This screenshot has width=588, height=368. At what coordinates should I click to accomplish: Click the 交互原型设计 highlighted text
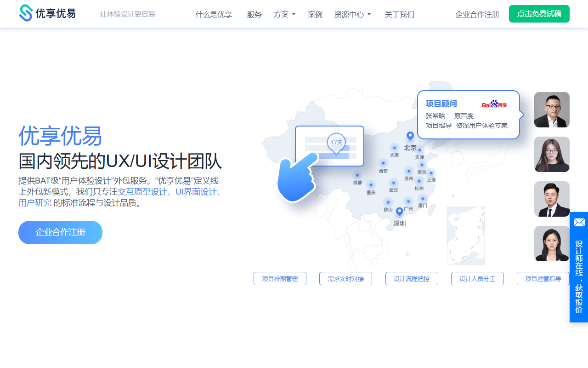142,192
